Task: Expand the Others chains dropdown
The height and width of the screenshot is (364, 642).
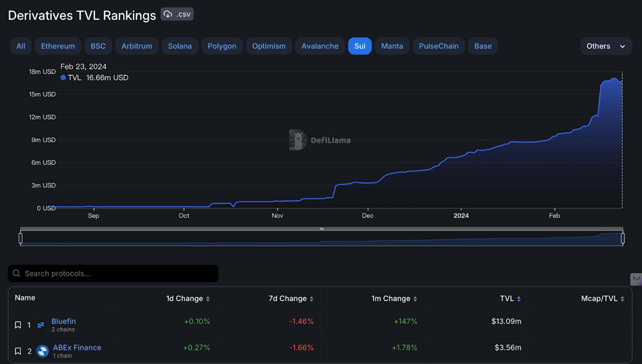Action: tap(606, 46)
